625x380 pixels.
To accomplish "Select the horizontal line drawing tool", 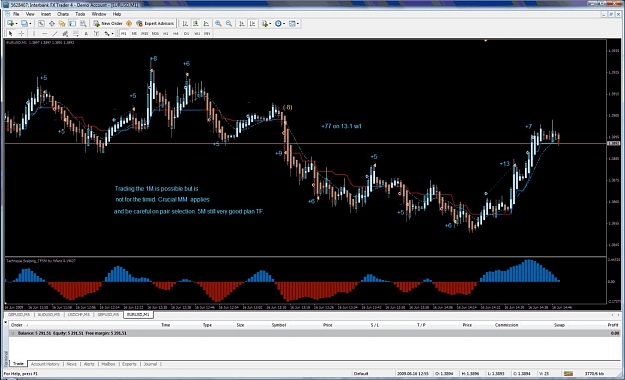I will (44, 33).
